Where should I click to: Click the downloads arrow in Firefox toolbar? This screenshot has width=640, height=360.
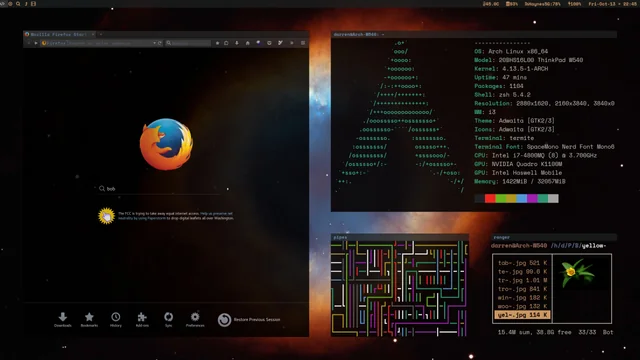coord(237,43)
